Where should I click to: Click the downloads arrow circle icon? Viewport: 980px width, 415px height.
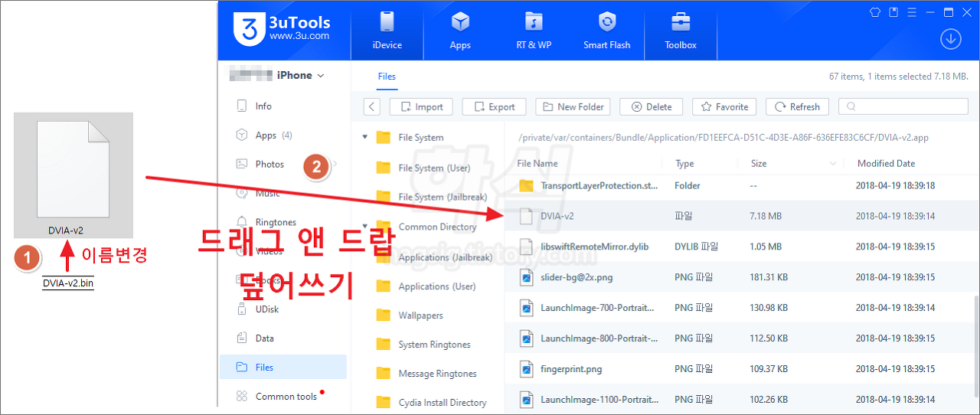951,39
